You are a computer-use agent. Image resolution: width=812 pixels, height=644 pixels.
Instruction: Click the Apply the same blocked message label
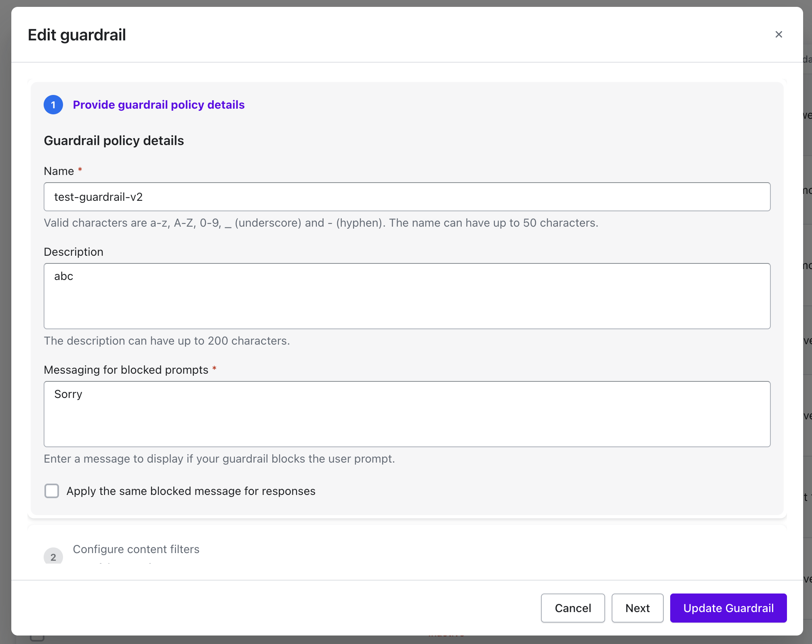(191, 491)
